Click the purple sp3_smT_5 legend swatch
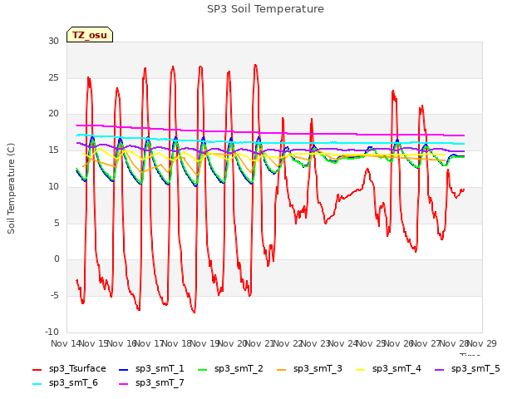 coord(440,369)
